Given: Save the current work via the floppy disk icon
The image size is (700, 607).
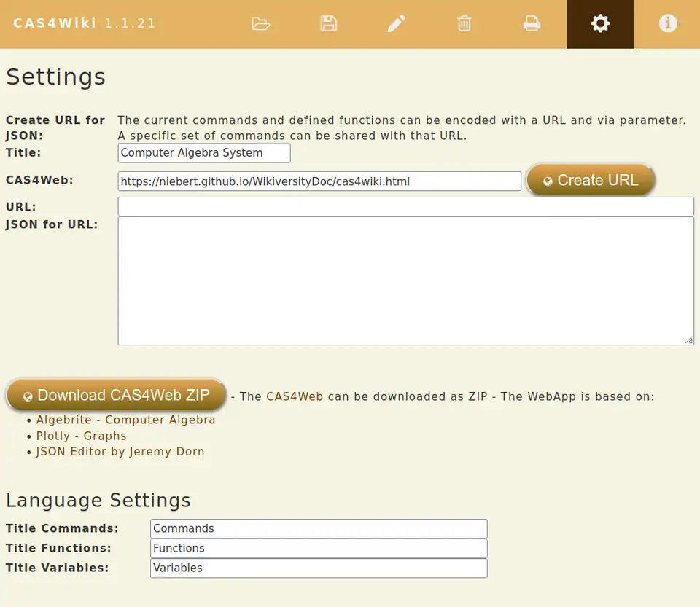Looking at the screenshot, I should [x=328, y=23].
